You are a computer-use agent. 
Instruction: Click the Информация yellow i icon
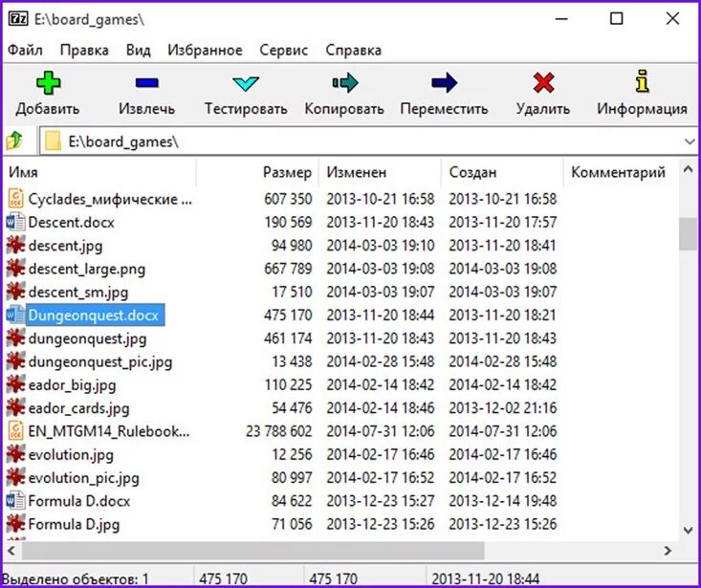coord(642,81)
